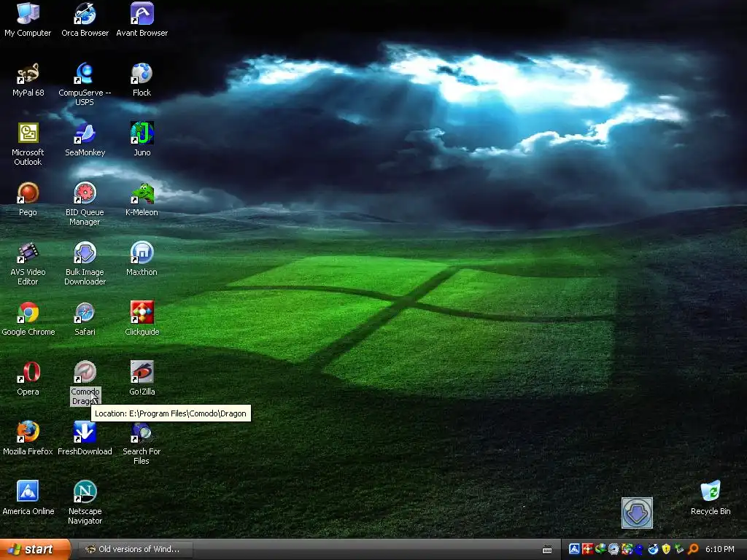Viewport: 747px width, 560px height.
Task: Click the on-screen keyboard taskbar icon
Action: [547, 550]
